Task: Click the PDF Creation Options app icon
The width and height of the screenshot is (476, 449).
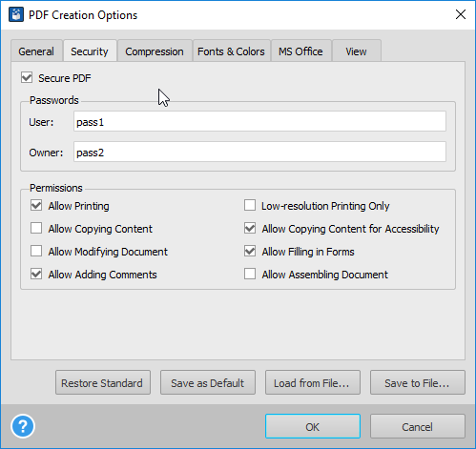Action: click(16, 14)
